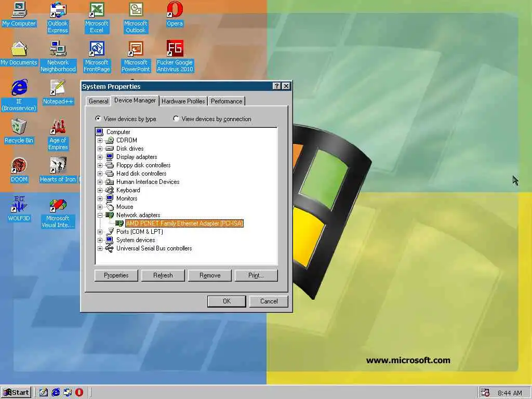Image resolution: width=532 pixels, height=399 pixels.
Task: Expand the Hard disk controllers node
Action: pos(100,174)
